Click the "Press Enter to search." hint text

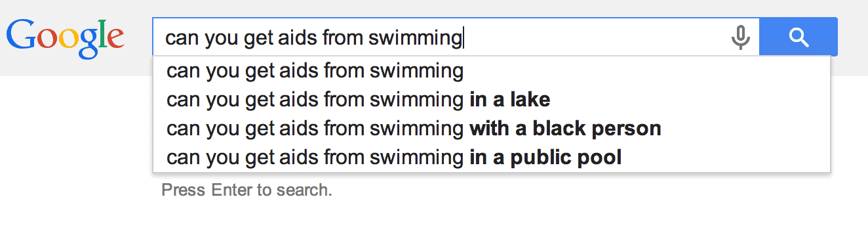coord(247,190)
